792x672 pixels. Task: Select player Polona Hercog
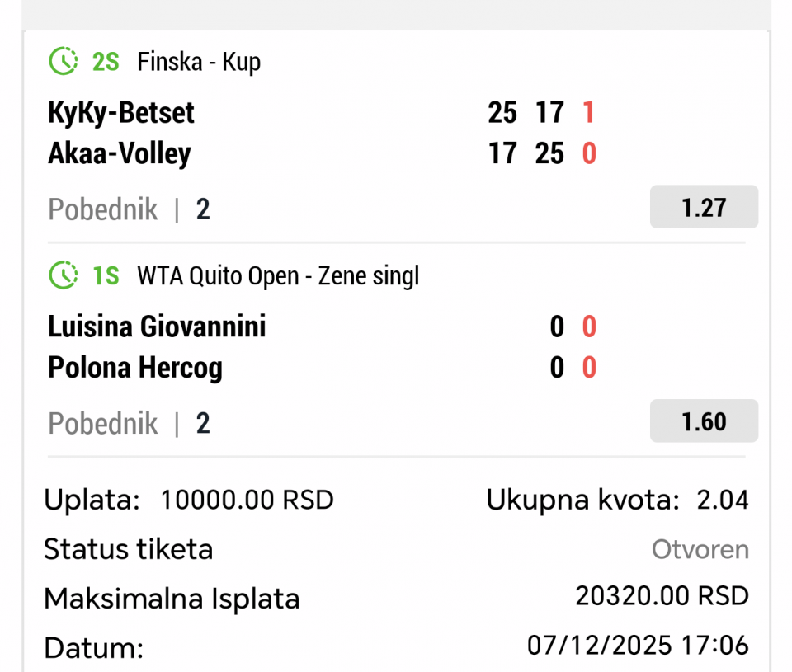pos(135,368)
